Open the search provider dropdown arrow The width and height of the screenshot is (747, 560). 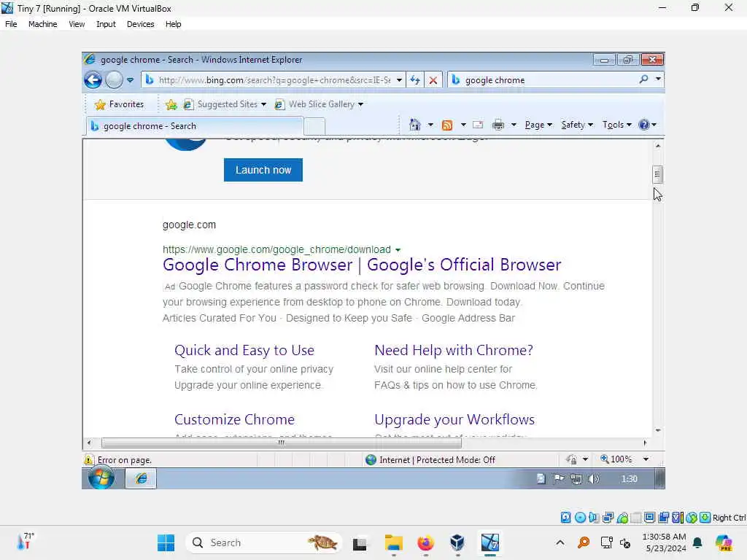pos(658,79)
